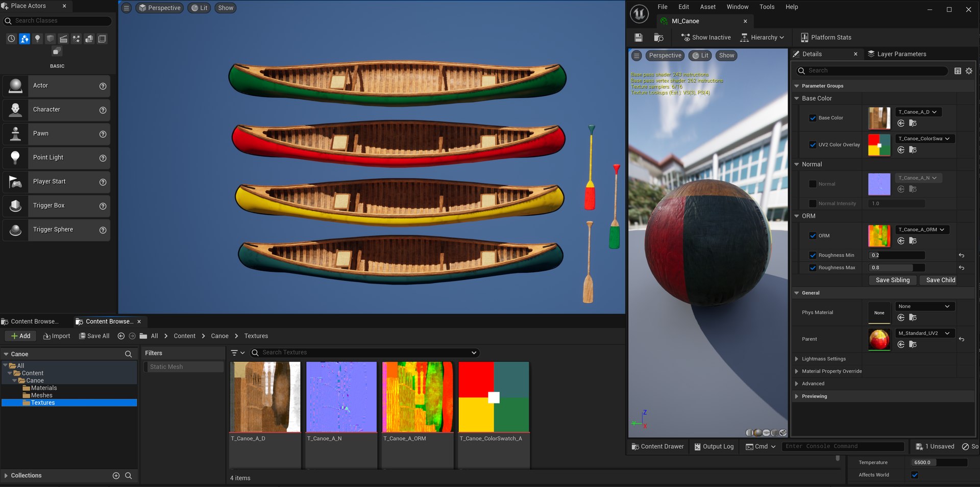The width and height of the screenshot is (980, 487).
Task: Select the Cinematic clapperboard category icon
Action: 63,39
